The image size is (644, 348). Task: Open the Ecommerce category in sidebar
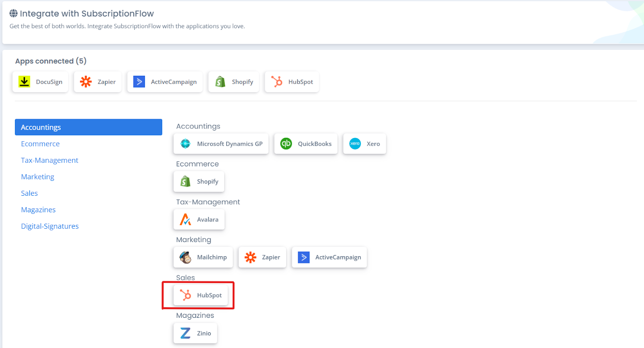tap(40, 144)
